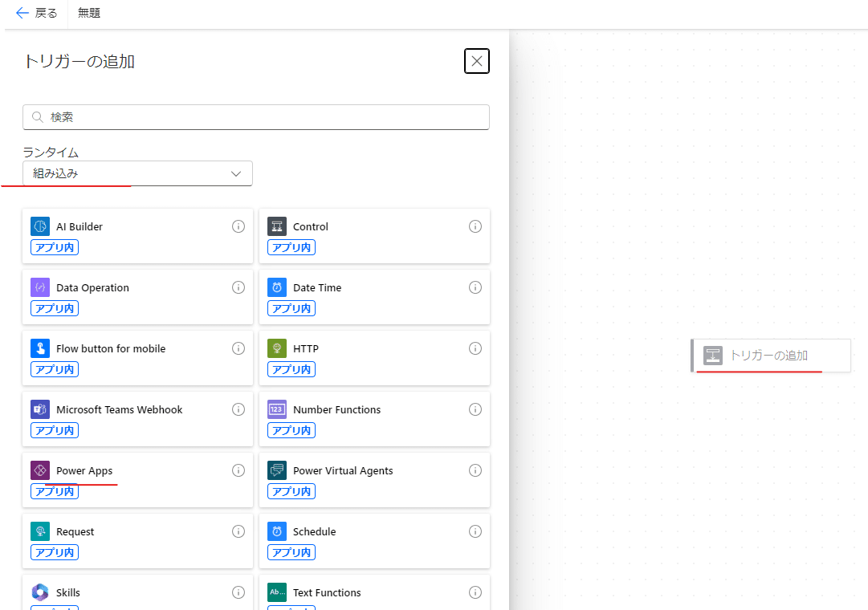Click the Microsoft Teams Webhook icon
Viewport: 868px width, 610px height.
coord(40,409)
